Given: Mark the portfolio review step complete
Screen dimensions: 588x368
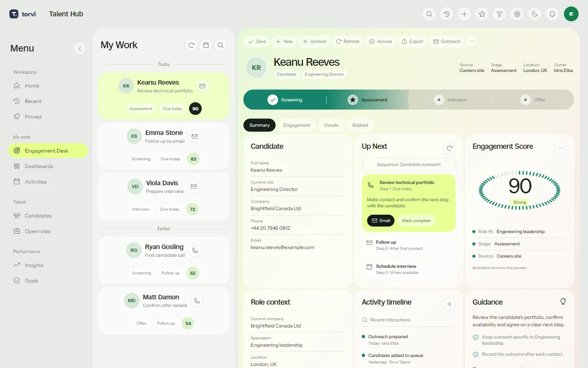Looking at the screenshot, I should [x=416, y=221].
